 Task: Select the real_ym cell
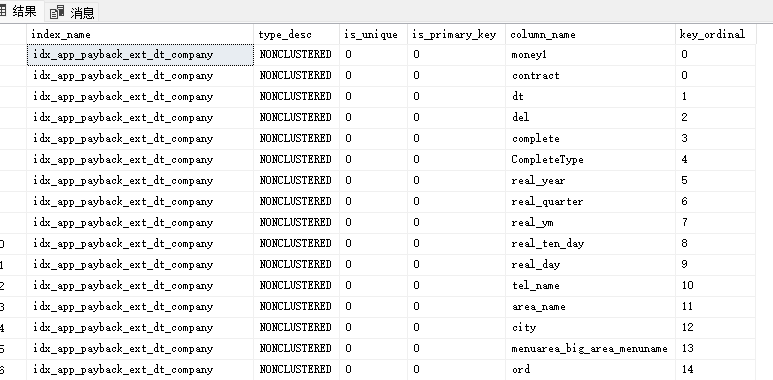click(591, 223)
